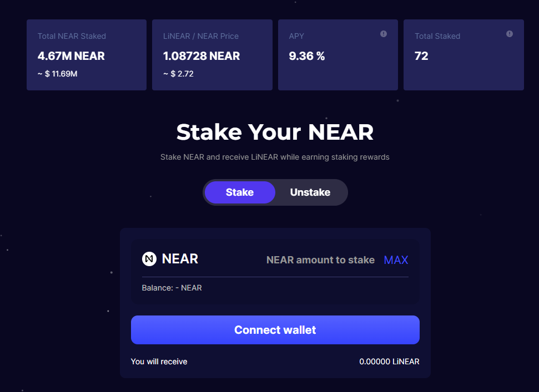Focus the NEAR amount to stake field
This screenshot has width=539, height=392.
click(320, 260)
